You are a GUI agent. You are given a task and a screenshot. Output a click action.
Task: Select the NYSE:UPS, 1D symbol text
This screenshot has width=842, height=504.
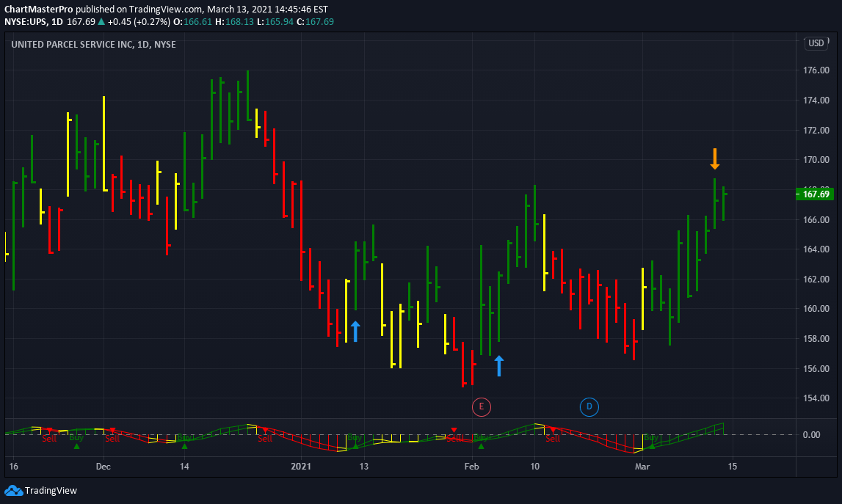[33, 22]
